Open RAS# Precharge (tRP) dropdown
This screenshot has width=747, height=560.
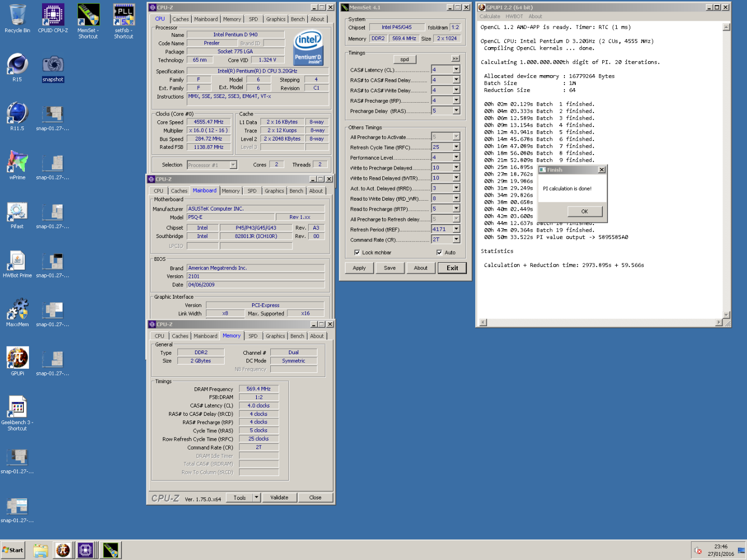(457, 101)
